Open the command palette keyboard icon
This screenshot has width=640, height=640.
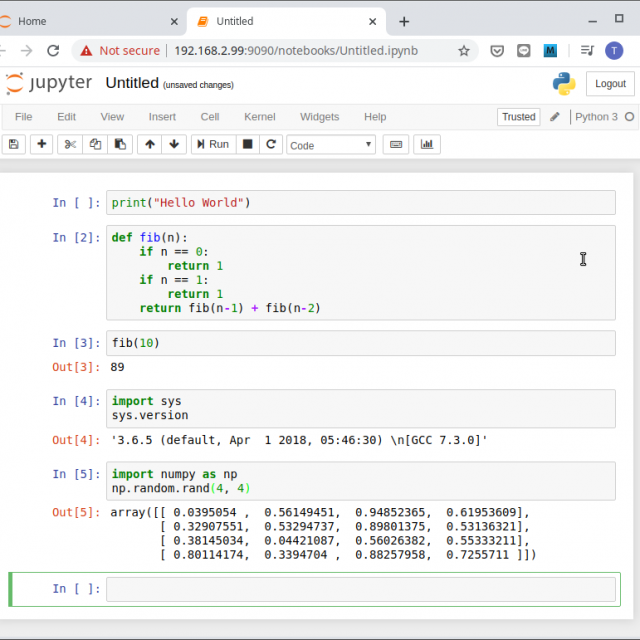(x=396, y=144)
